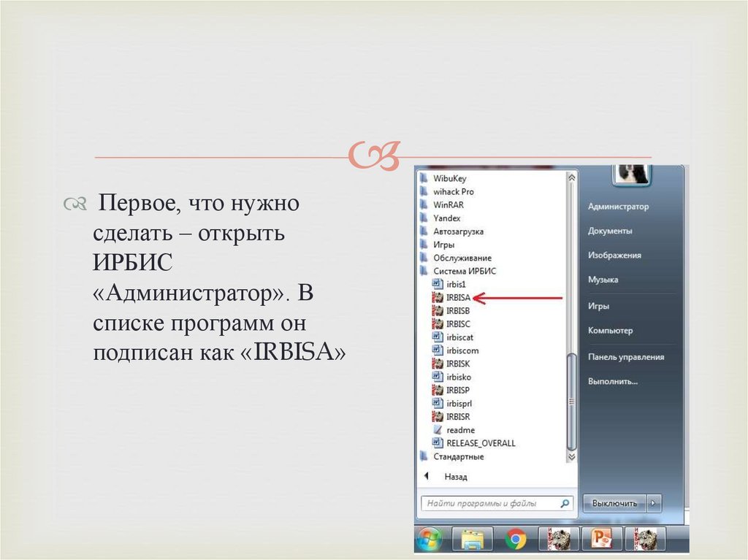
Task: Click the user account picture
Action: (x=632, y=174)
